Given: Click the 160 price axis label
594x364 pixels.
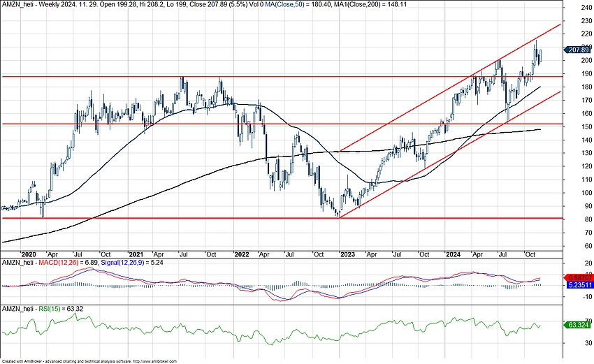Looking at the screenshot, I should tap(587, 114).
